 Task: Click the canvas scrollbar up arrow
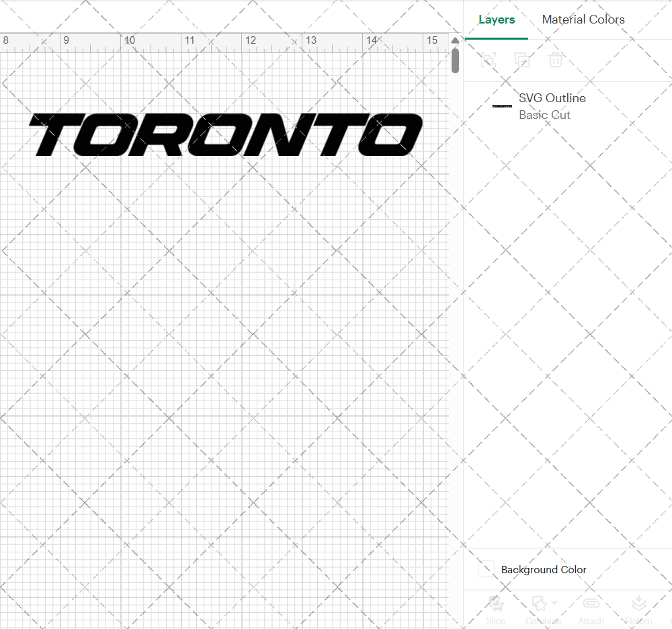[x=455, y=40]
